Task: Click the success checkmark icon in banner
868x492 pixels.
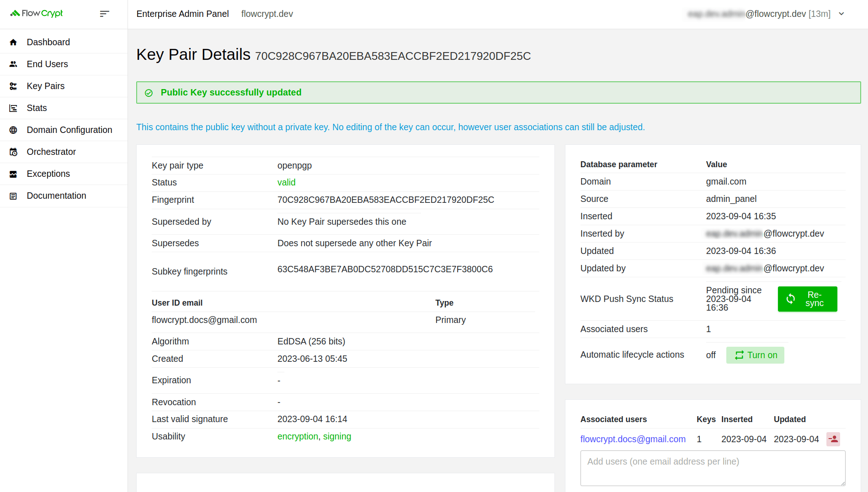Action: pos(149,93)
